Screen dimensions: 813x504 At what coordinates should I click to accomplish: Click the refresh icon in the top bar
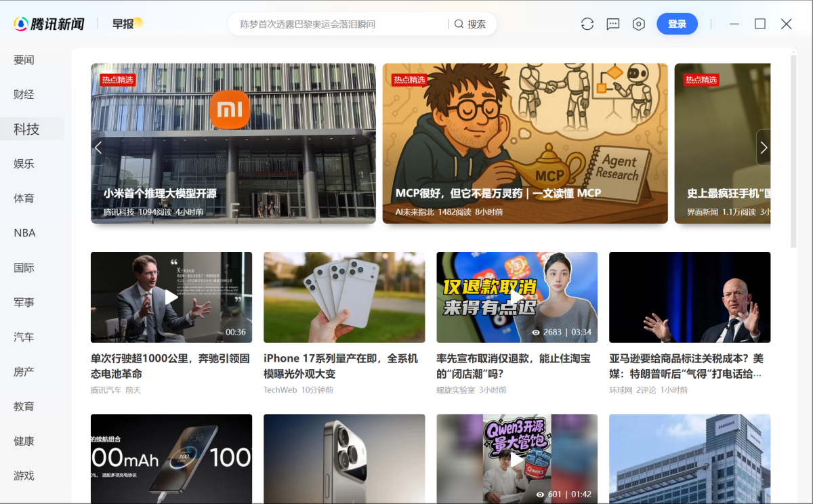pos(587,24)
